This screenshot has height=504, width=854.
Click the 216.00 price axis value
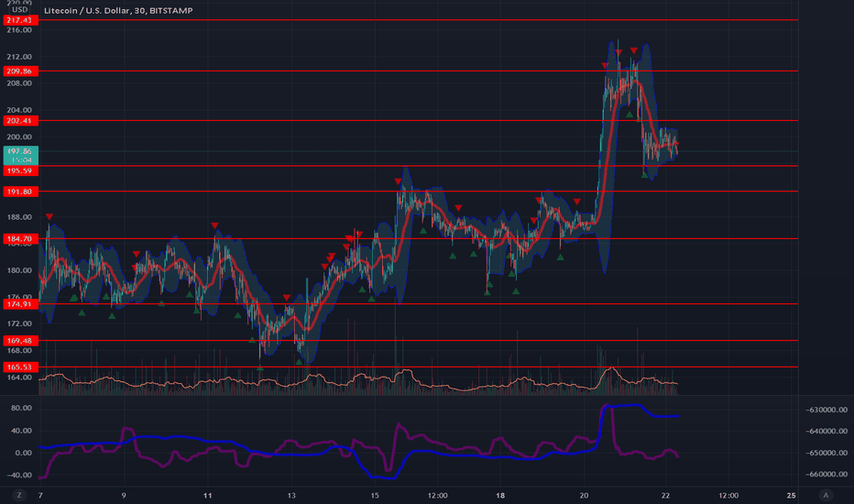click(19, 30)
